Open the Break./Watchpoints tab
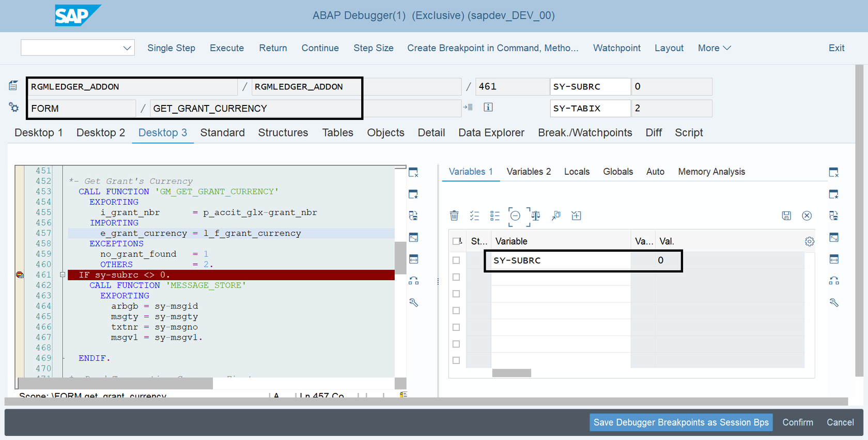The image size is (868, 440). (585, 133)
